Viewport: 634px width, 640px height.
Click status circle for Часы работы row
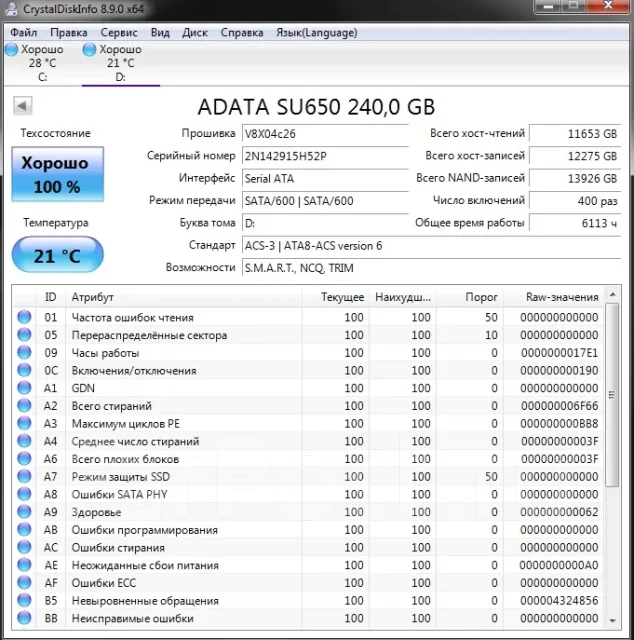(x=24, y=352)
